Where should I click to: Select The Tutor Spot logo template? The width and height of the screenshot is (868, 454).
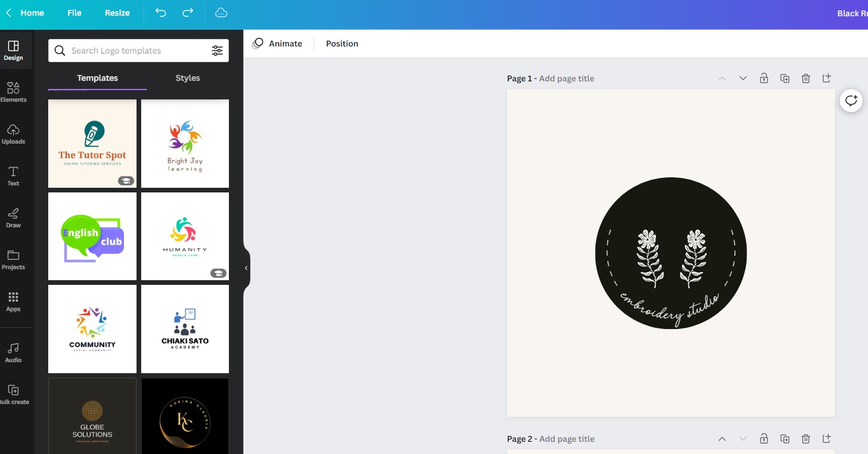92,144
